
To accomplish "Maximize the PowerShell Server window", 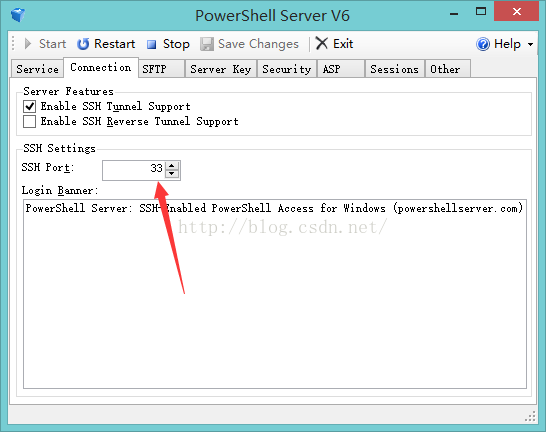I will 481,11.
